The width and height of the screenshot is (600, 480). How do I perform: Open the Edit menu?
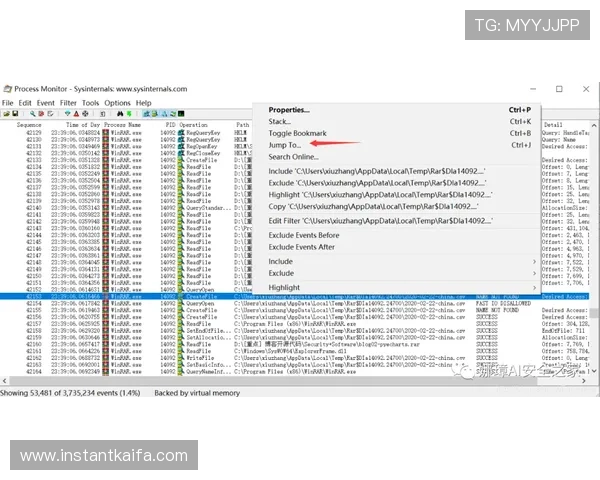pos(25,103)
